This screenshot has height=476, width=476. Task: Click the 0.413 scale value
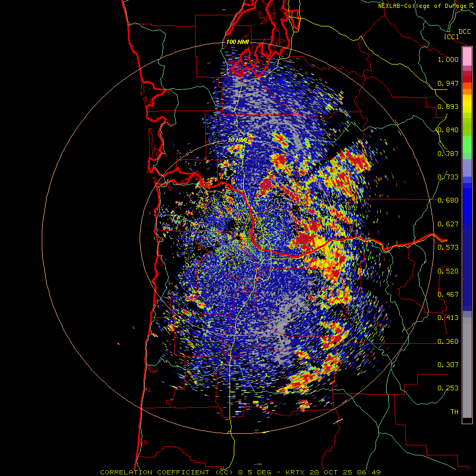(x=448, y=318)
